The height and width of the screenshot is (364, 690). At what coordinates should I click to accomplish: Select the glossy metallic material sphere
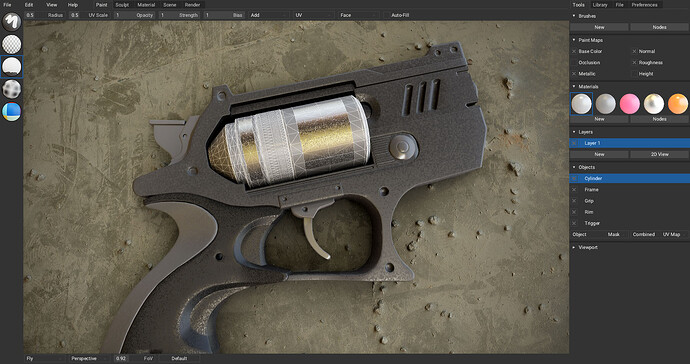click(x=653, y=104)
